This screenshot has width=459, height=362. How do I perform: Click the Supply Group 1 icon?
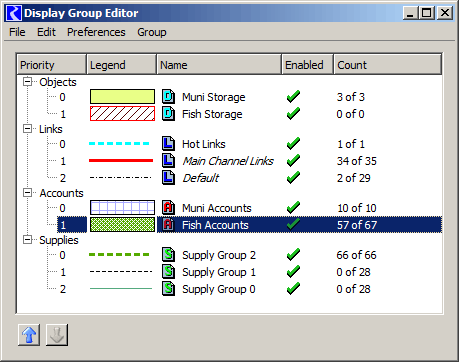click(168, 272)
